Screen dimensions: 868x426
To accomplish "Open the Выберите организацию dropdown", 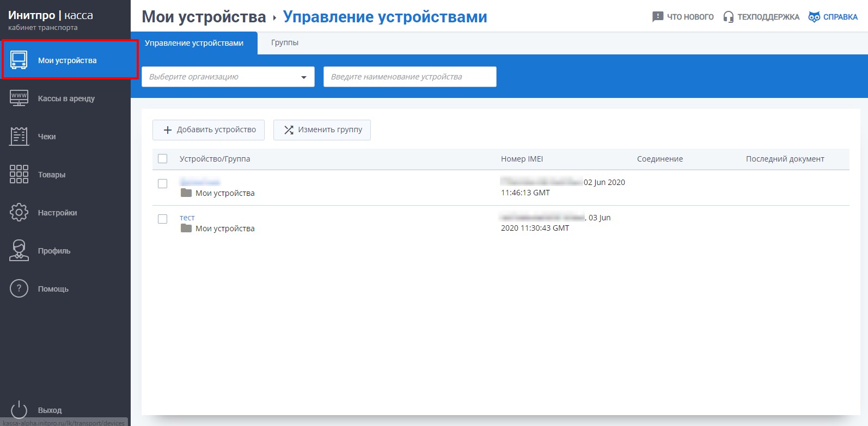I will click(228, 77).
